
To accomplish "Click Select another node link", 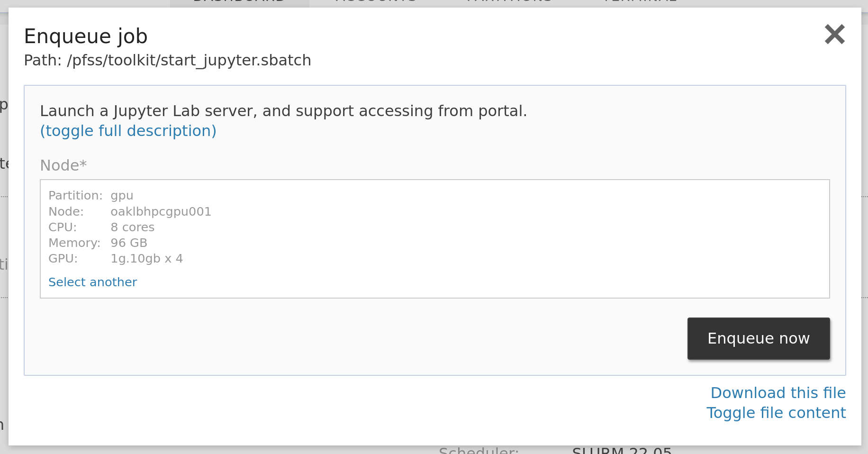I will pyautogui.click(x=92, y=282).
